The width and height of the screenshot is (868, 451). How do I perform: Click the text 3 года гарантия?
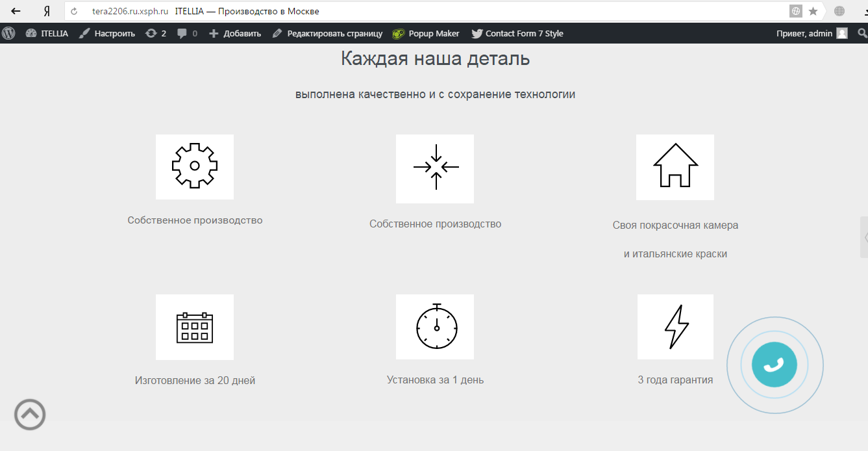click(x=675, y=380)
